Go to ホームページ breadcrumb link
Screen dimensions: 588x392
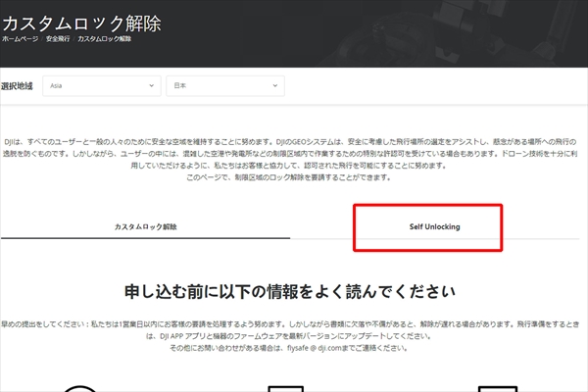point(21,39)
